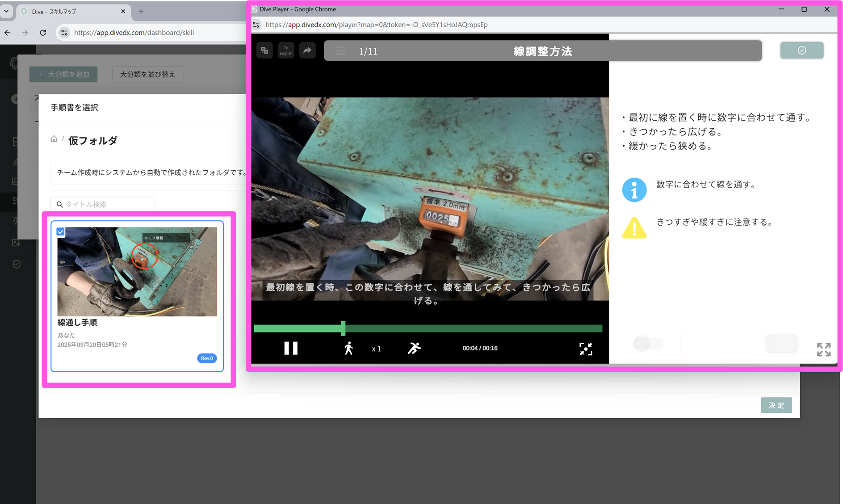Click the translate icon in player toolbar
The height and width of the screenshot is (504, 843).
pyautogui.click(x=264, y=50)
